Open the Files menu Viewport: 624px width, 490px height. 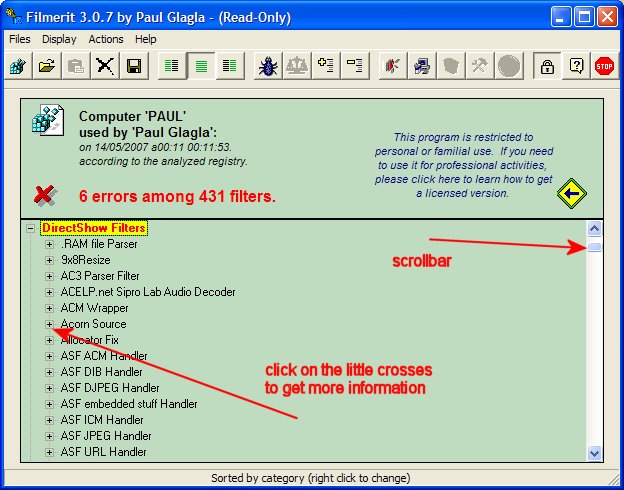click(20, 39)
